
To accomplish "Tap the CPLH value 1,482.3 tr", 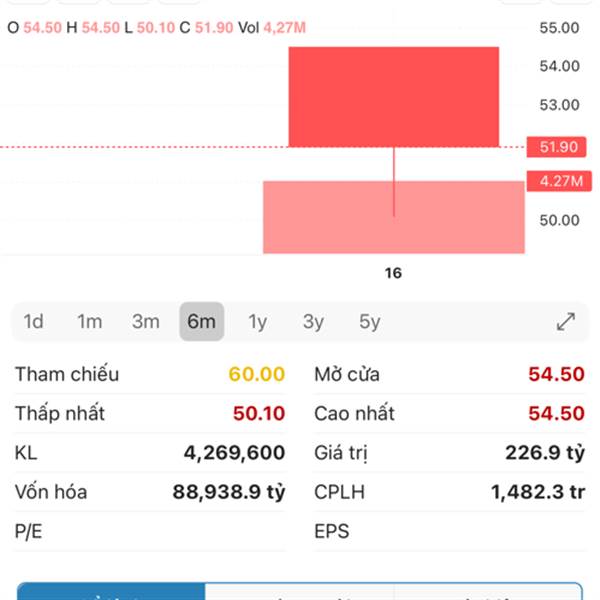I will (x=537, y=492).
